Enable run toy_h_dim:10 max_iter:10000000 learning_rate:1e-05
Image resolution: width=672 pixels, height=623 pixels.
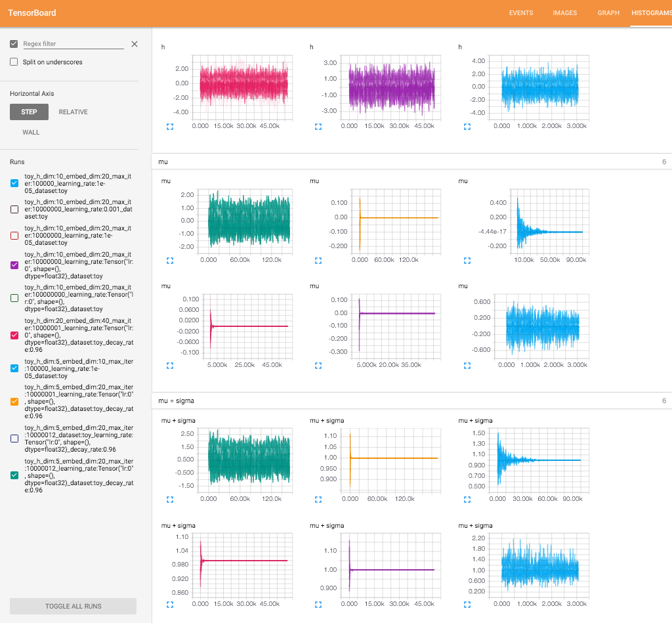(x=14, y=236)
